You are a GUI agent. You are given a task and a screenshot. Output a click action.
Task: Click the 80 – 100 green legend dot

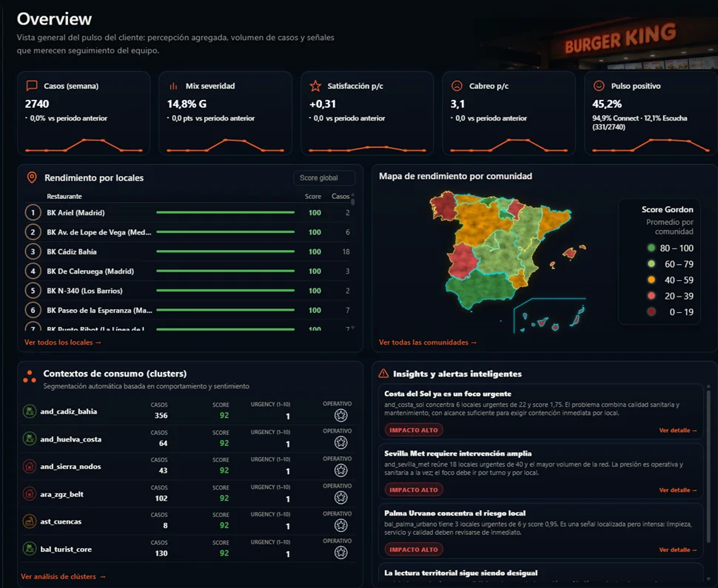[x=651, y=248]
